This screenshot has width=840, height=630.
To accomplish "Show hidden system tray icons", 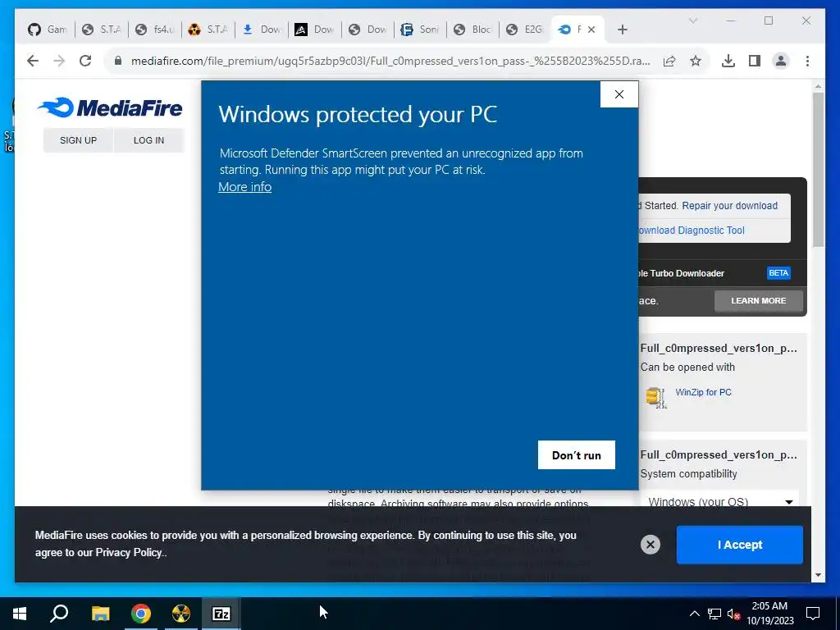I will click(x=694, y=614).
